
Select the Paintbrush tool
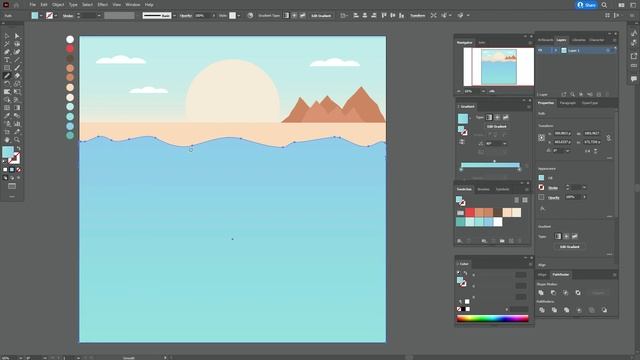(17, 68)
